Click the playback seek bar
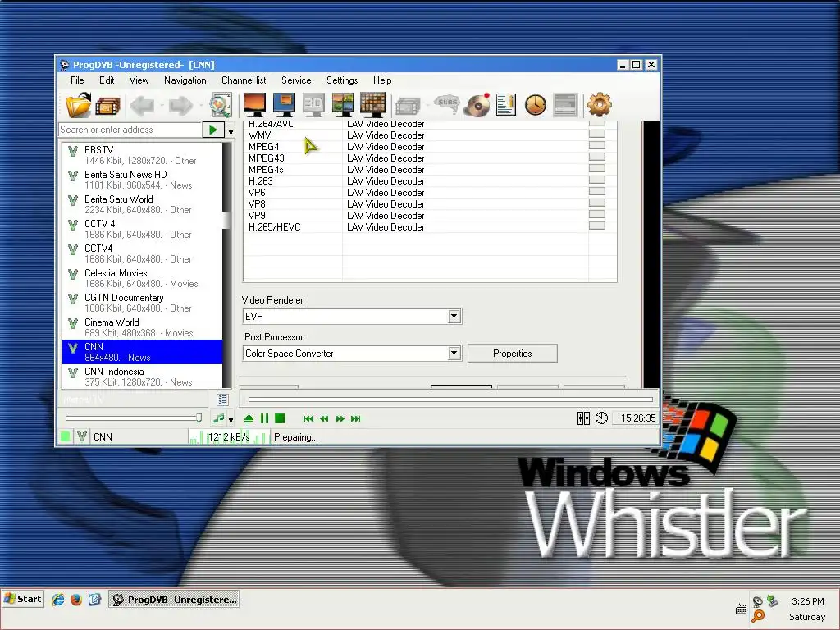Screen dimensions: 840x630 [x=450, y=399]
